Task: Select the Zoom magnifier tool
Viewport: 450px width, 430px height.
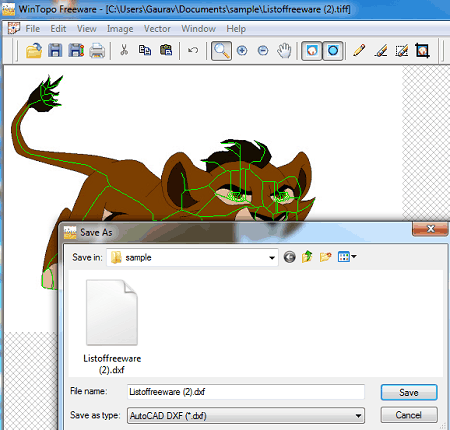Action: (x=221, y=51)
